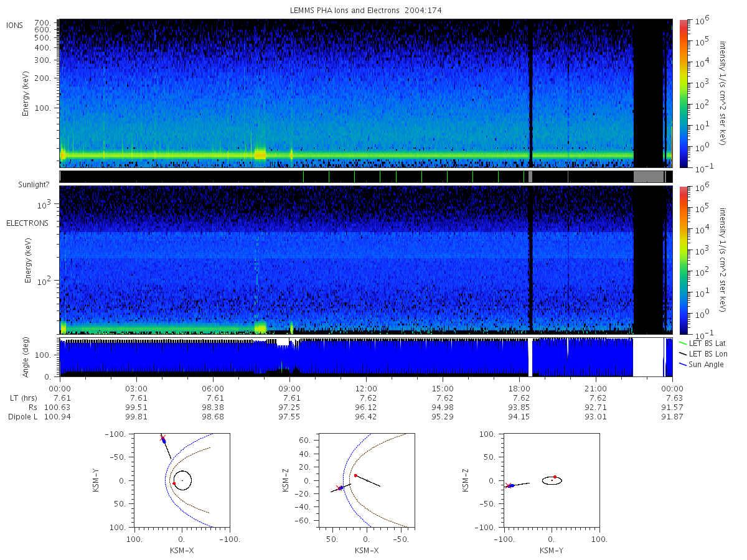The image size is (747, 560).
Task: Click the ion intensity color bar
Action: click(683, 93)
